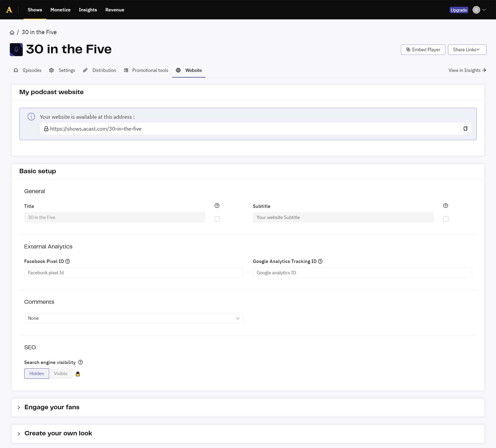This screenshot has width=496, height=448.
Task: Set search engine visibility to Visible
Action: click(x=61, y=374)
